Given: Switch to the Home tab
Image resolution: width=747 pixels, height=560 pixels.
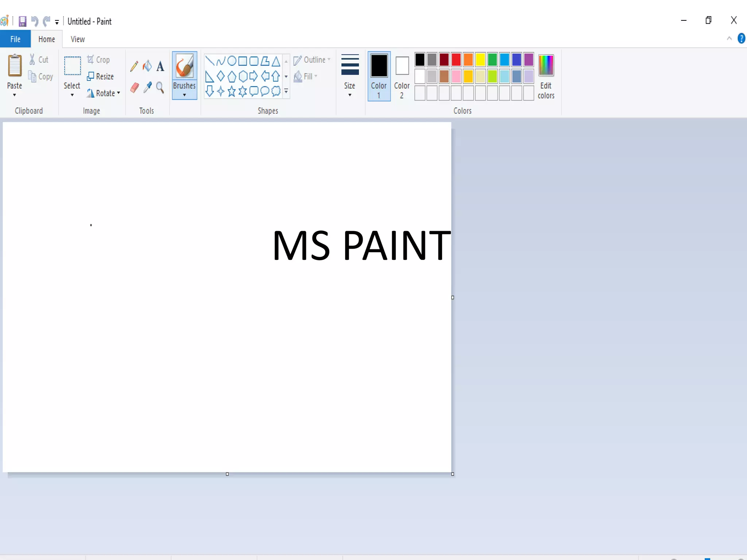Looking at the screenshot, I should pyautogui.click(x=47, y=39).
